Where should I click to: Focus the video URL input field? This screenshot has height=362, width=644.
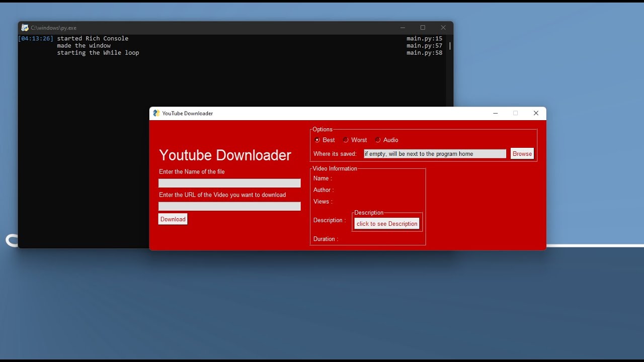tap(229, 206)
